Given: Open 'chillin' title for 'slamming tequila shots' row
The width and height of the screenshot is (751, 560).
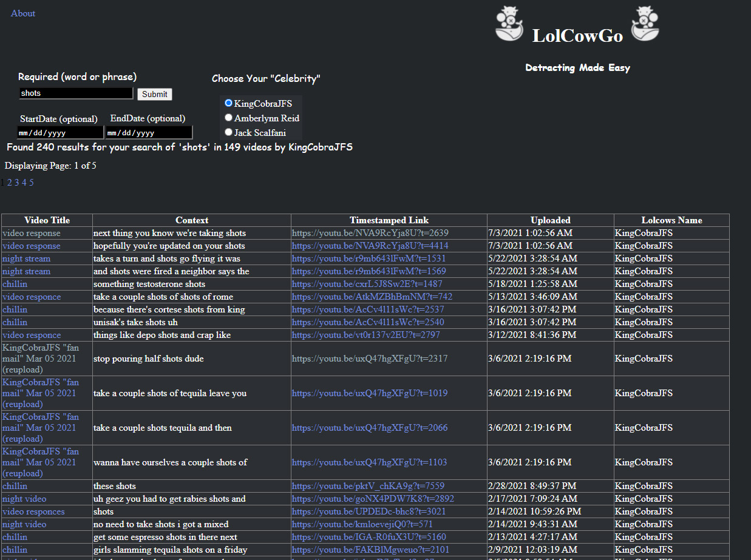Looking at the screenshot, I should click(x=15, y=550).
